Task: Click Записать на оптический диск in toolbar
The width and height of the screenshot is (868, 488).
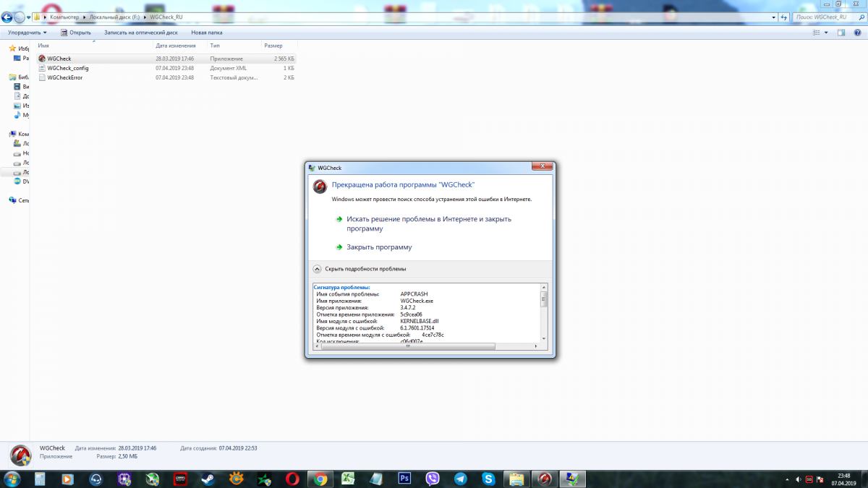Action: [x=140, y=33]
